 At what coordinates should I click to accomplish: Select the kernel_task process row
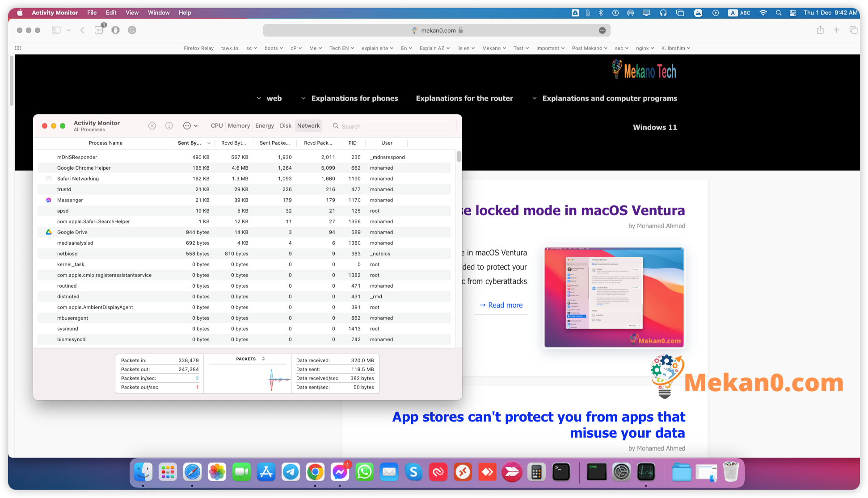pos(244,264)
